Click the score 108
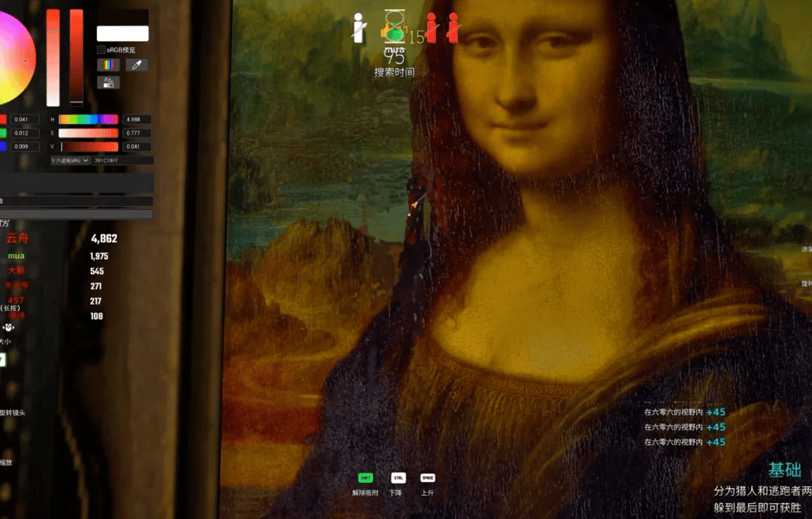812x519 pixels. (96, 316)
